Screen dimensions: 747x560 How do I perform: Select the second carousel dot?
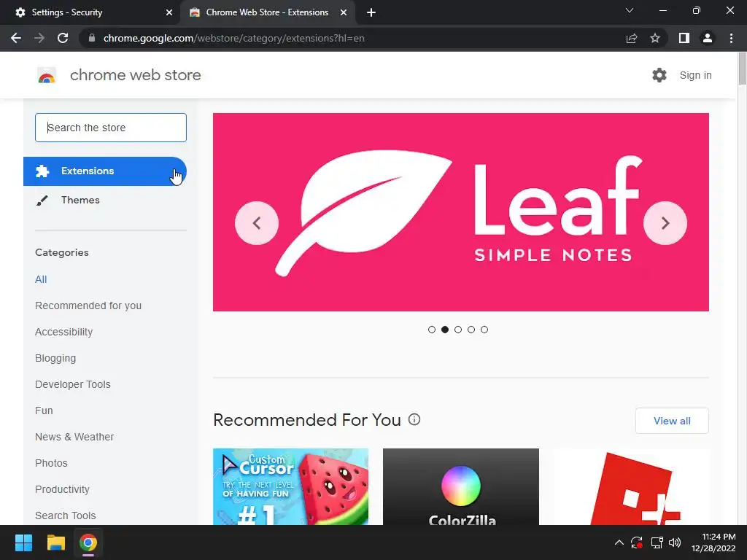click(x=445, y=330)
